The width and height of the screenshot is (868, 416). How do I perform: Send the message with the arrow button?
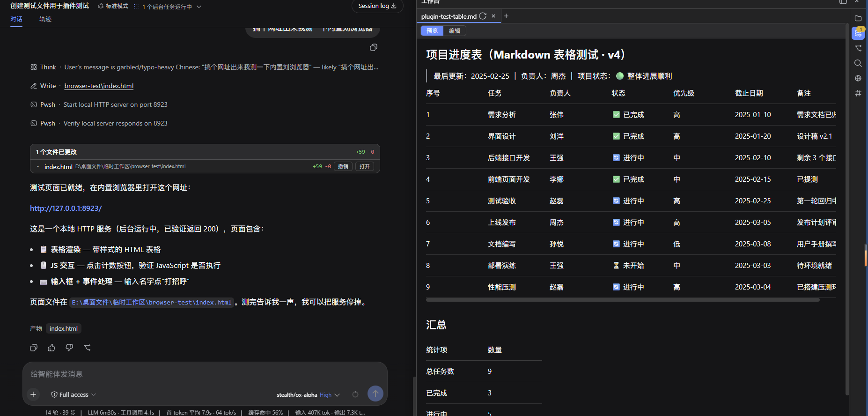[x=375, y=394]
